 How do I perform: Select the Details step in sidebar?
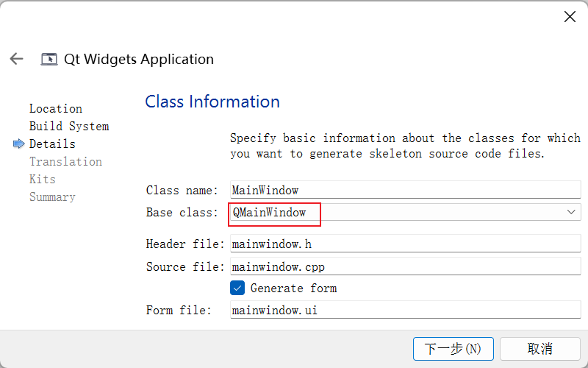click(52, 144)
